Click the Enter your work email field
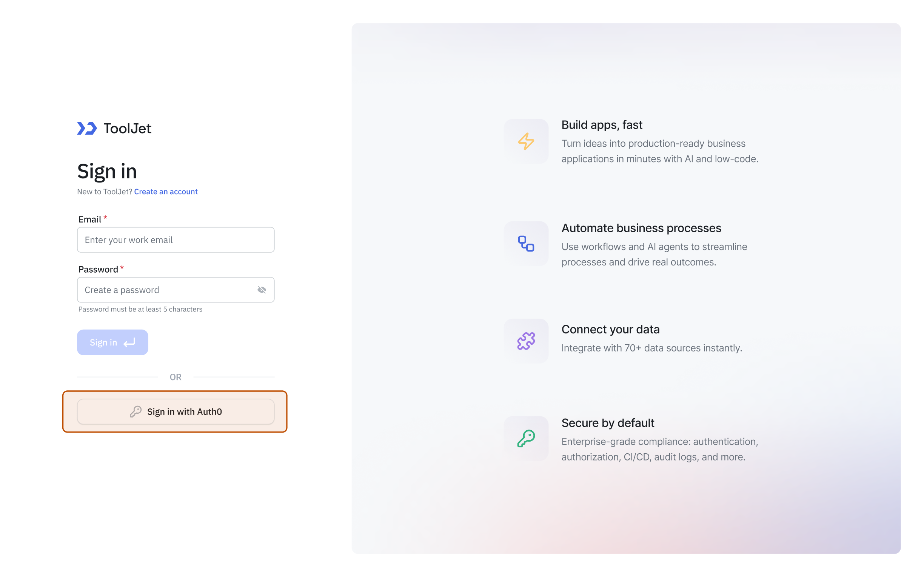 175,239
